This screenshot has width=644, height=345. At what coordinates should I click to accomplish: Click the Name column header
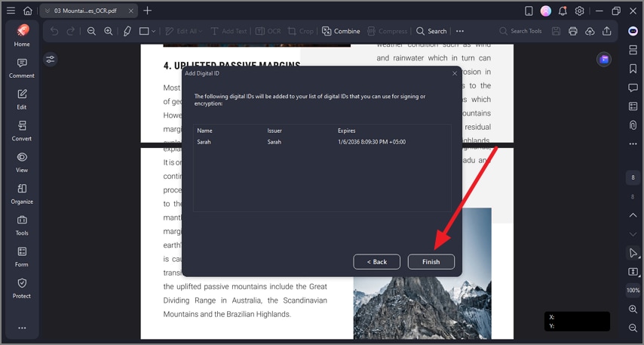(x=204, y=131)
